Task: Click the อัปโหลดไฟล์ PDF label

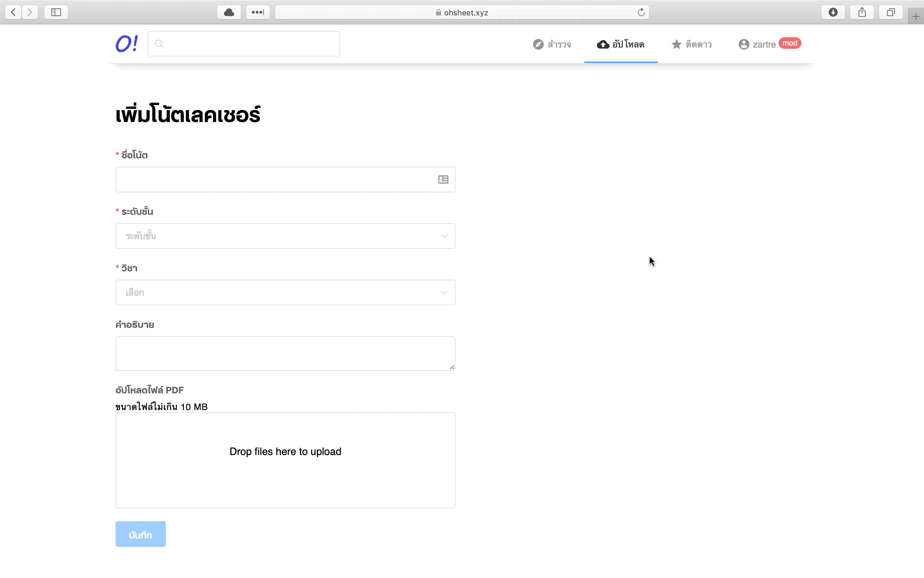Action: pos(149,390)
